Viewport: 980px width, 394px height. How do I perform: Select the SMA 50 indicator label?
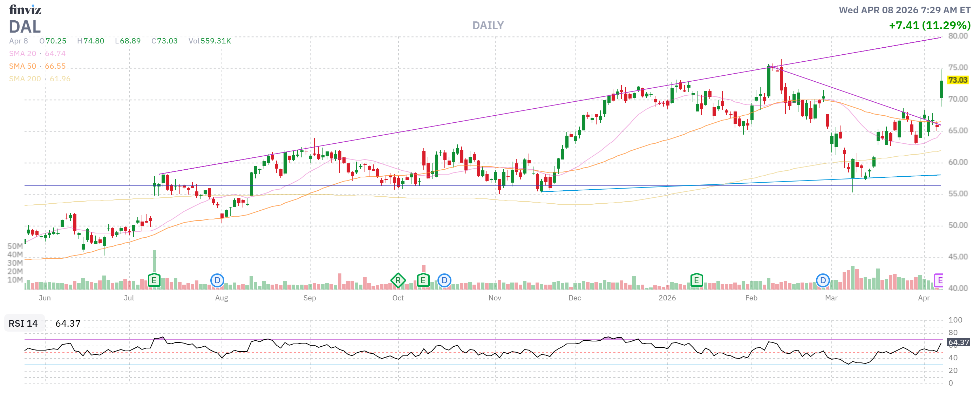pyautogui.click(x=22, y=66)
